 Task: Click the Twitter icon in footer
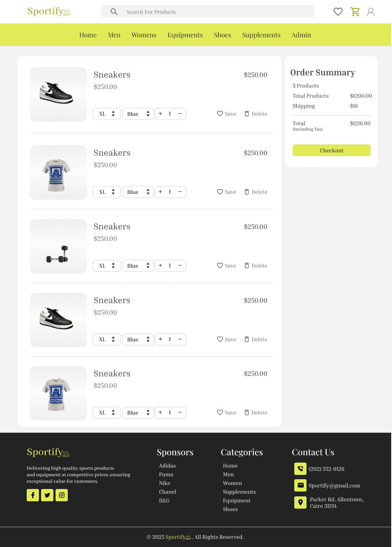(x=47, y=495)
